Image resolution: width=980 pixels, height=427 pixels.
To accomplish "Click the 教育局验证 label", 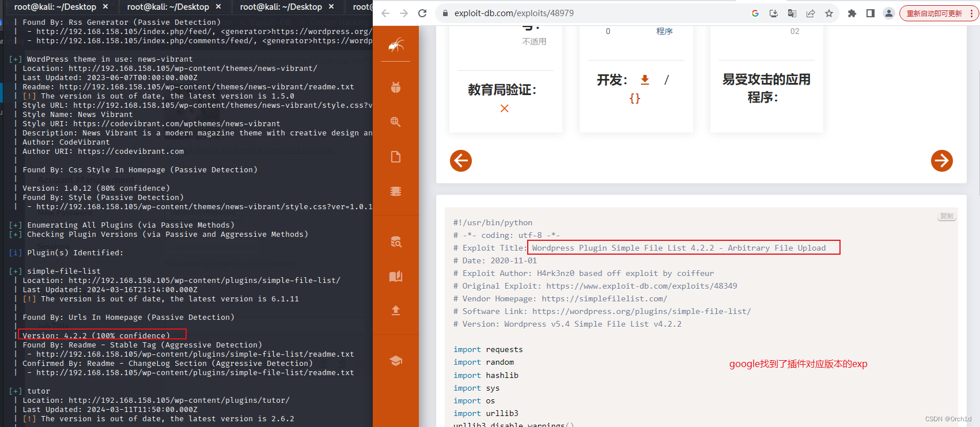I will point(502,90).
